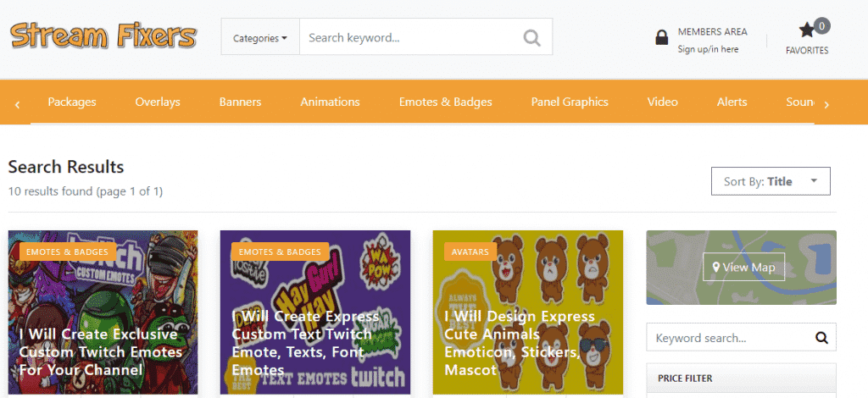Image resolution: width=868 pixels, height=398 pixels.
Task: Click the left arrow of category bar
Action: 18,104
